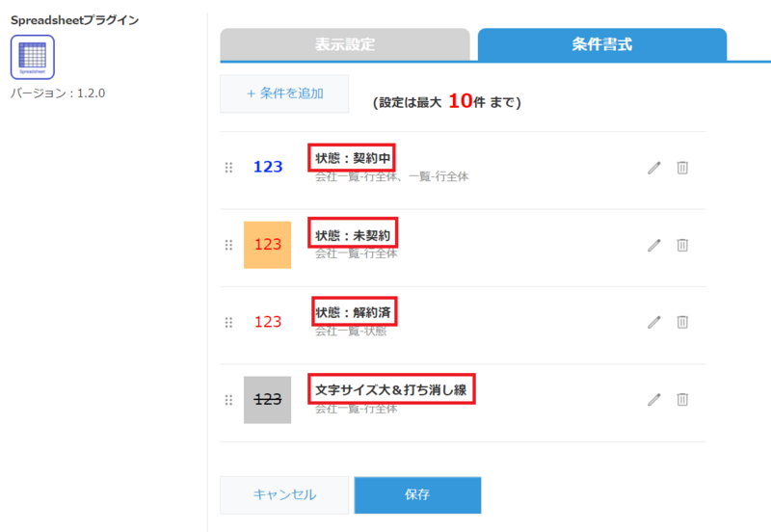Screen dimensions: 771x532
Task: Edit the 状態：解約済 condition with the pencil
Action: [x=654, y=322]
